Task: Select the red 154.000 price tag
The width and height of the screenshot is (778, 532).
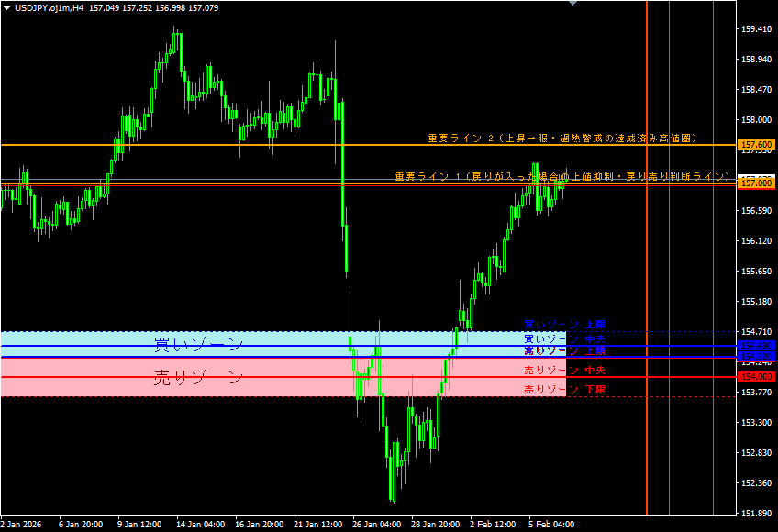Action: (x=756, y=377)
